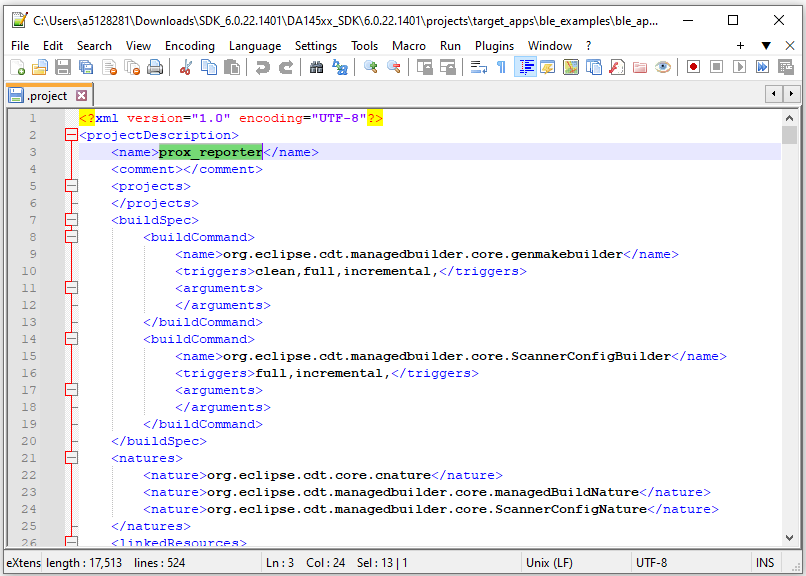Show the Document Map panel

tap(571, 67)
